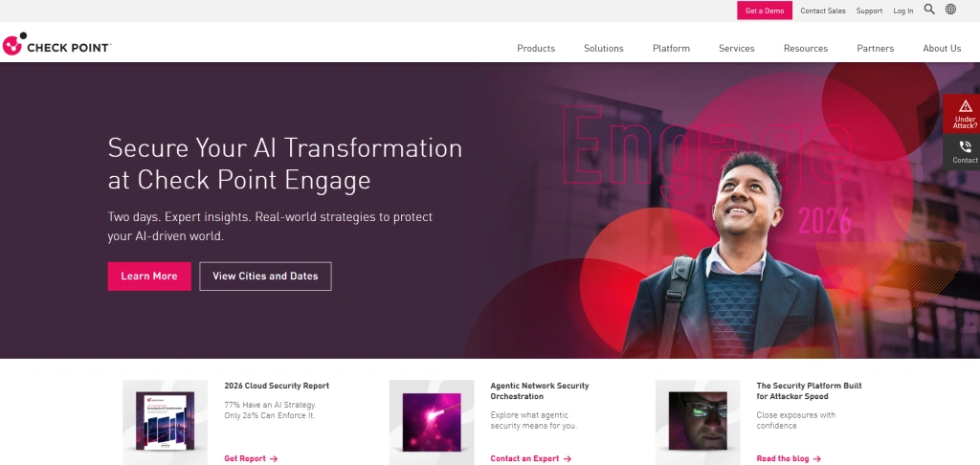980x465 pixels.
Task: Click Agentic Network Security Orchestration heading
Action: coord(540,391)
